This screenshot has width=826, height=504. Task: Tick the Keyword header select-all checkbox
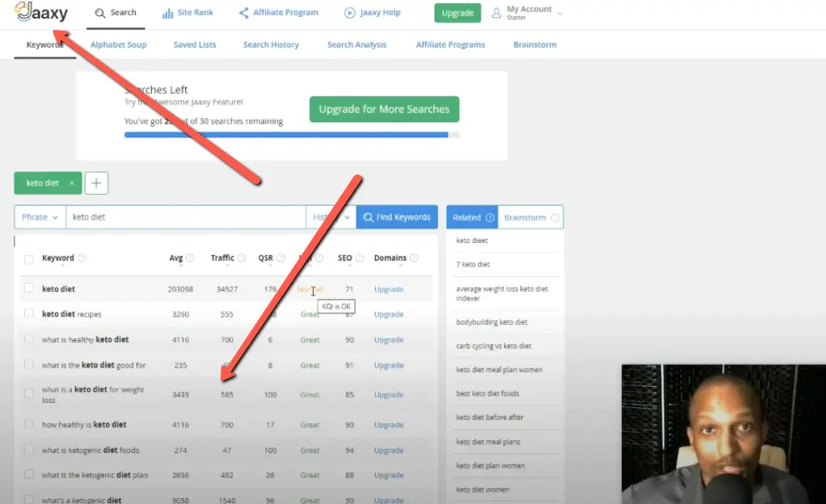click(29, 258)
